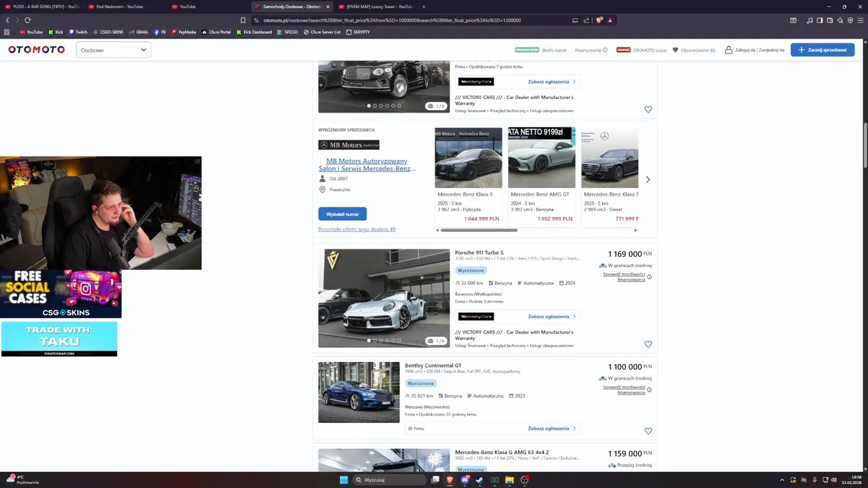Viewport: 868px width, 488px height.
Task: Open the Osobowe category dropdown
Action: pos(113,49)
